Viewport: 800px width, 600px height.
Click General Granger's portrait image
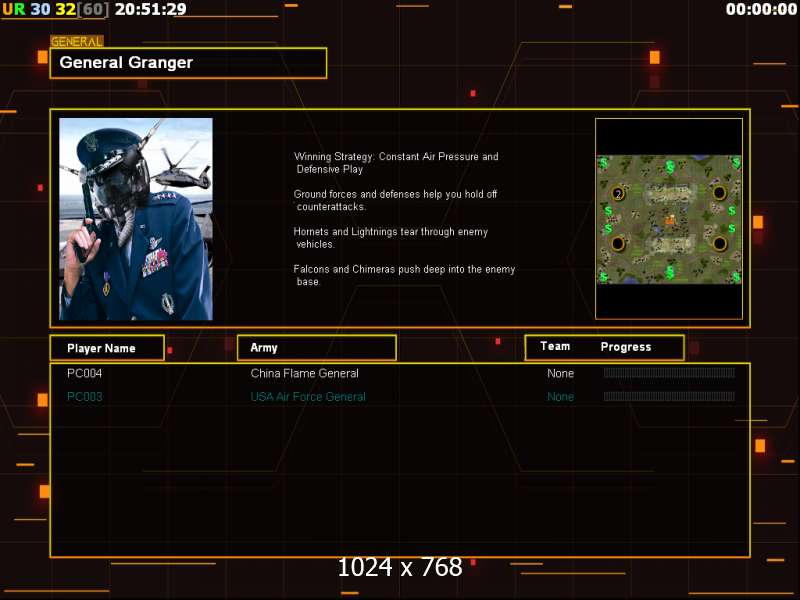pos(136,219)
